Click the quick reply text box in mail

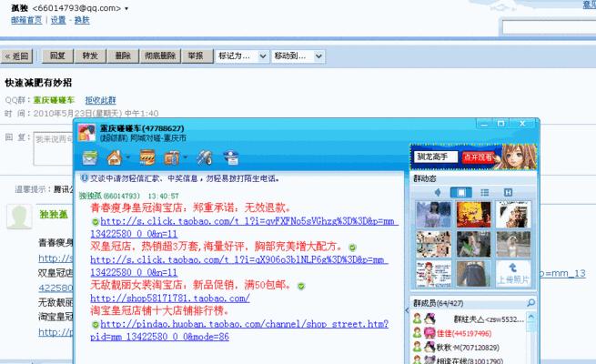tap(53, 148)
